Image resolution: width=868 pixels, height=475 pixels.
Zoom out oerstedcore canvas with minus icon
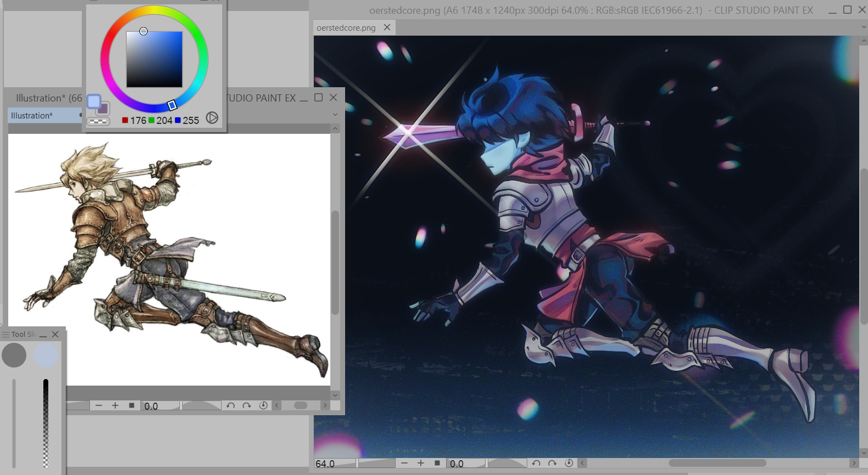[x=404, y=463]
